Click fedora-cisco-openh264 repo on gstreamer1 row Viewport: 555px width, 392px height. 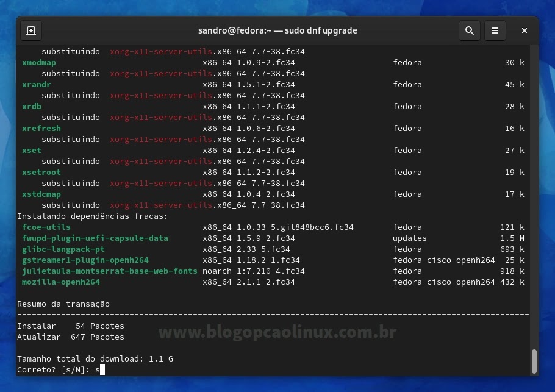444,260
